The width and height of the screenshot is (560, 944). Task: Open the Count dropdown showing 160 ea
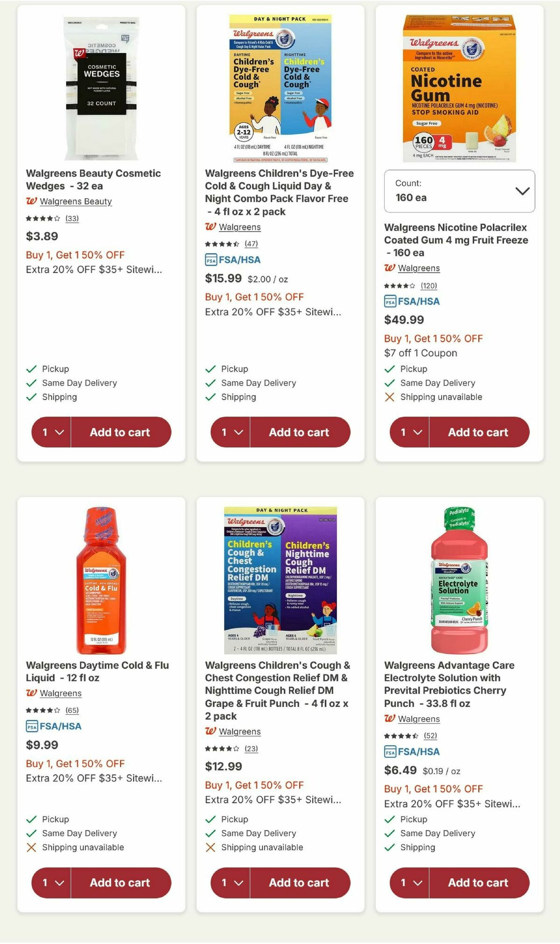[x=459, y=191]
